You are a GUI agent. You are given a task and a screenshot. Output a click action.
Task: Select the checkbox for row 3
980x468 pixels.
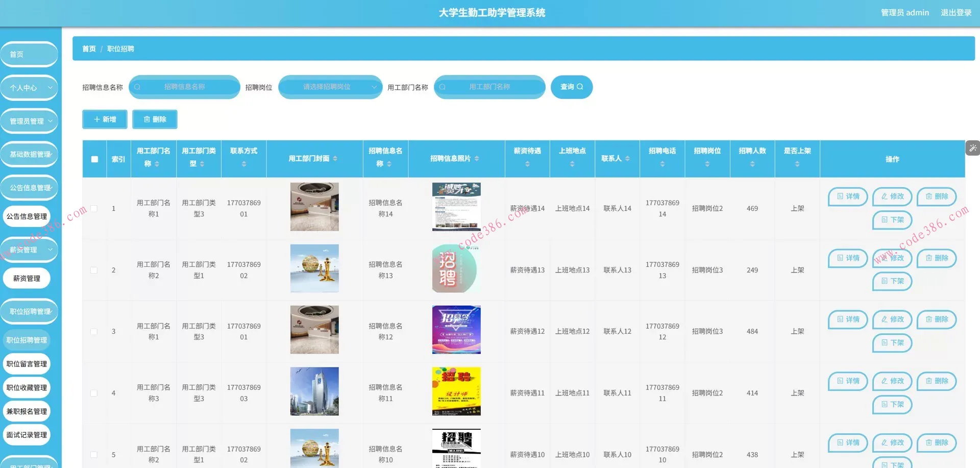click(94, 332)
